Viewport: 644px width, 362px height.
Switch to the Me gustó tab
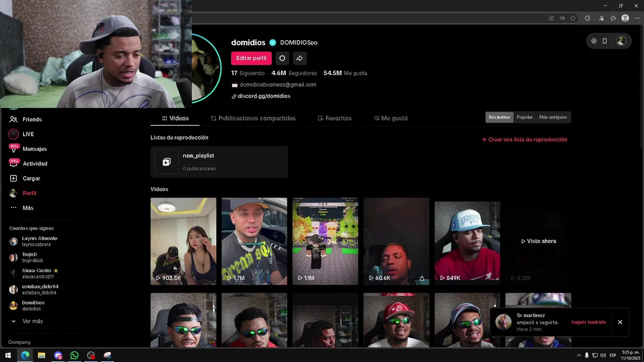pos(391,118)
